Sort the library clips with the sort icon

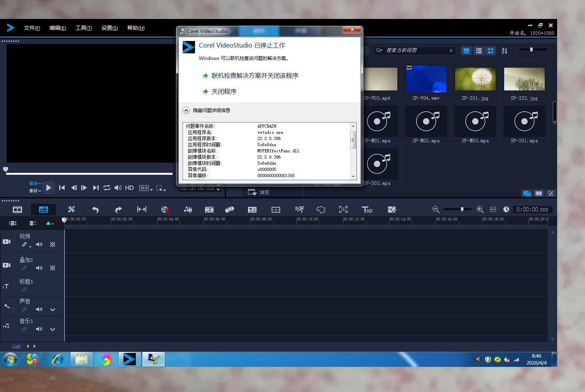[x=505, y=51]
